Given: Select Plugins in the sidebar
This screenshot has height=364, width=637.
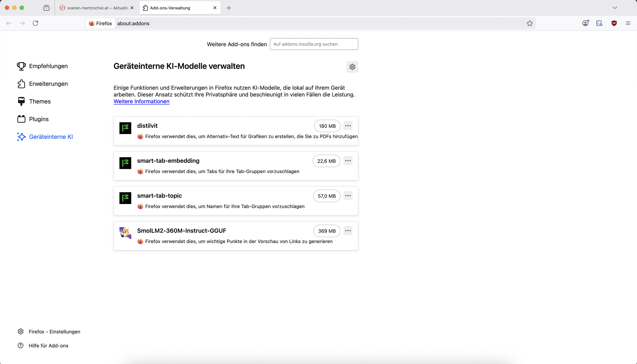Looking at the screenshot, I should pyautogui.click(x=33, y=119).
